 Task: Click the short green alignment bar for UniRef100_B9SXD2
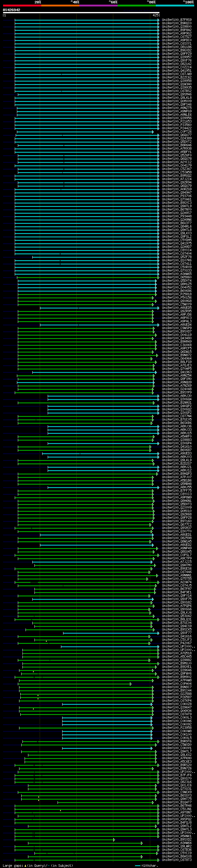coord(64,839)
